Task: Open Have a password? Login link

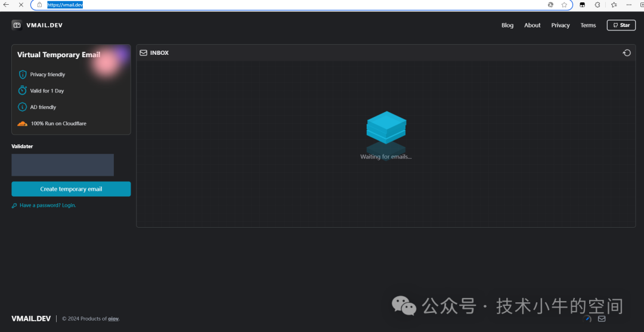Action: (48, 205)
